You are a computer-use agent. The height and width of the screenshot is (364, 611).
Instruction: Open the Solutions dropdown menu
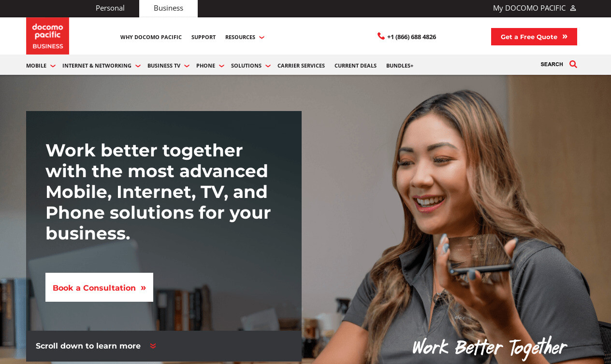coord(250,66)
